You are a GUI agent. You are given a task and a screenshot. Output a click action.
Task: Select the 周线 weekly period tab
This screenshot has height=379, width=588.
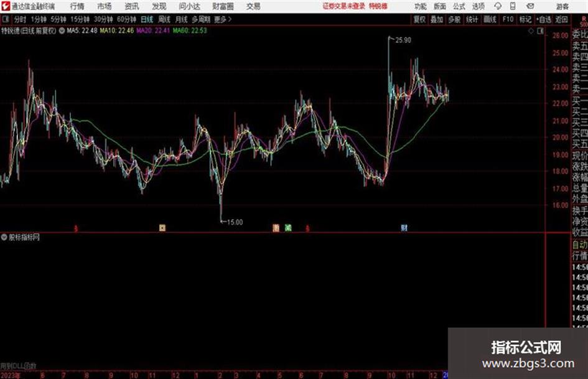[164, 19]
